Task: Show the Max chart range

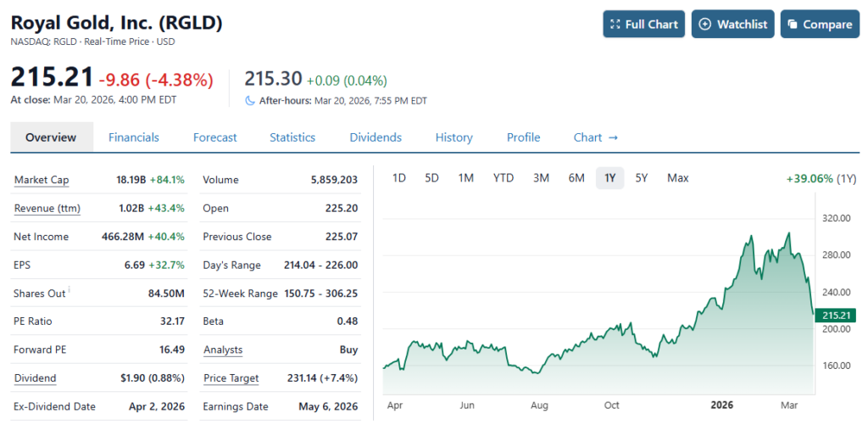Action: pos(677,178)
